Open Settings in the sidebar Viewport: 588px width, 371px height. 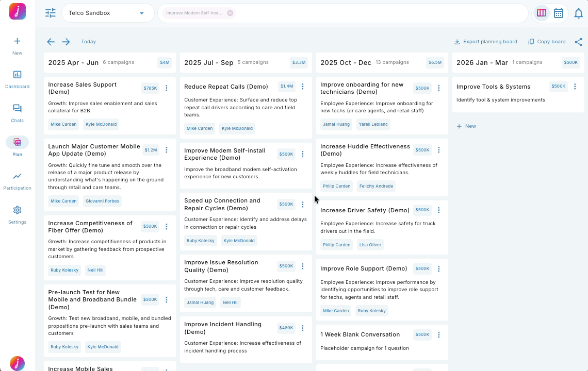17,214
